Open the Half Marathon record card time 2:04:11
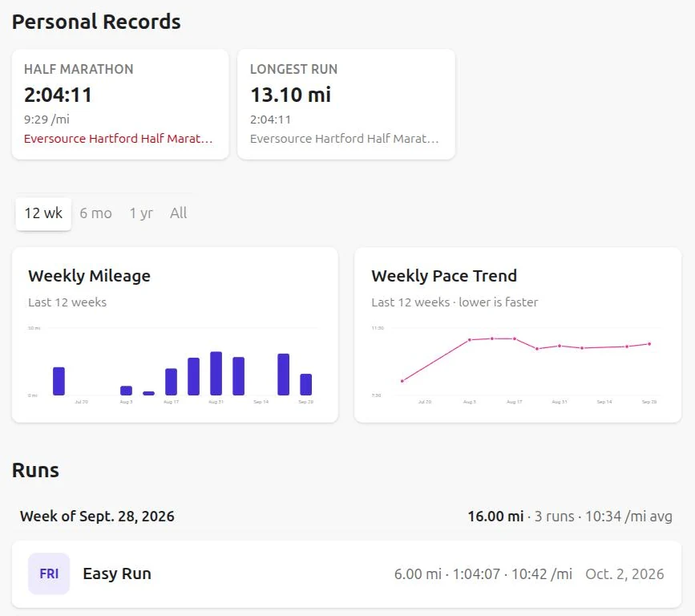The height and width of the screenshot is (616, 695). click(x=58, y=95)
